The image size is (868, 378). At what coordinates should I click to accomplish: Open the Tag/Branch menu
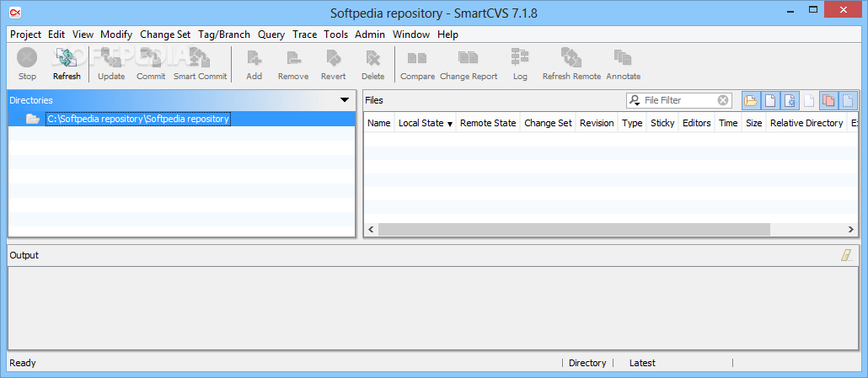[224, 35]
